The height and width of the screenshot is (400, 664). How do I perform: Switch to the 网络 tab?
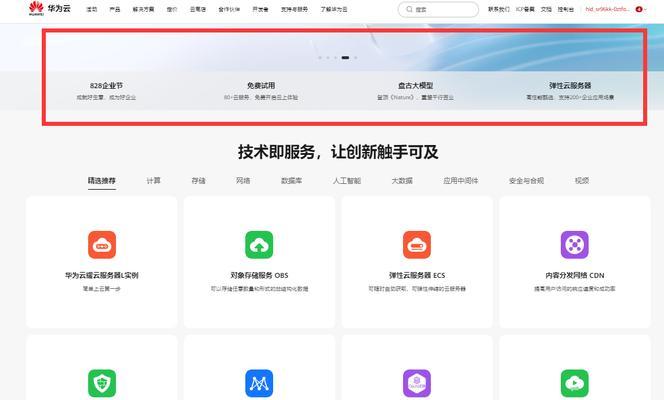point(243,181)
